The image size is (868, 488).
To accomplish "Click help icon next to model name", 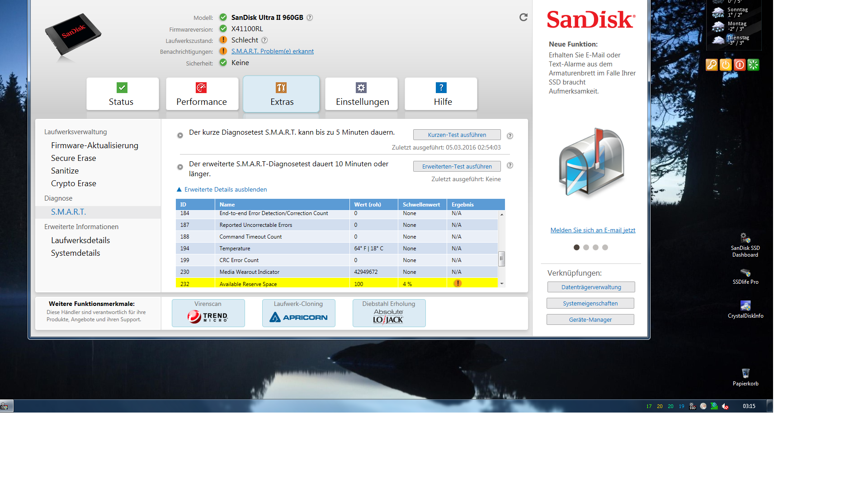I will point(310,18).
